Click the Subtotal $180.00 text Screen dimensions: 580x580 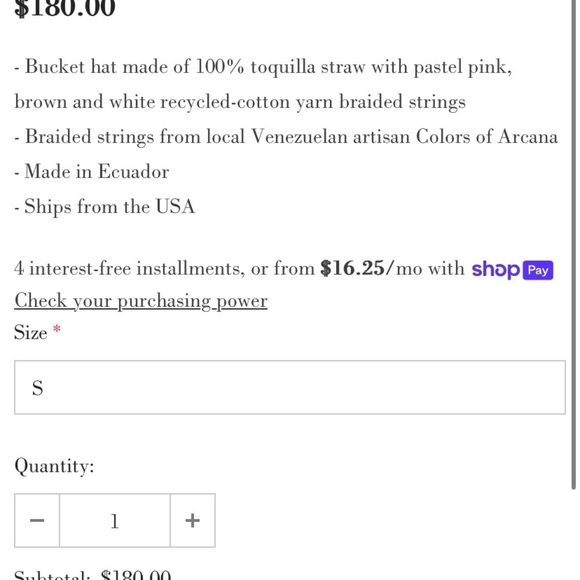pyautogui.click(x=92, y=575)
